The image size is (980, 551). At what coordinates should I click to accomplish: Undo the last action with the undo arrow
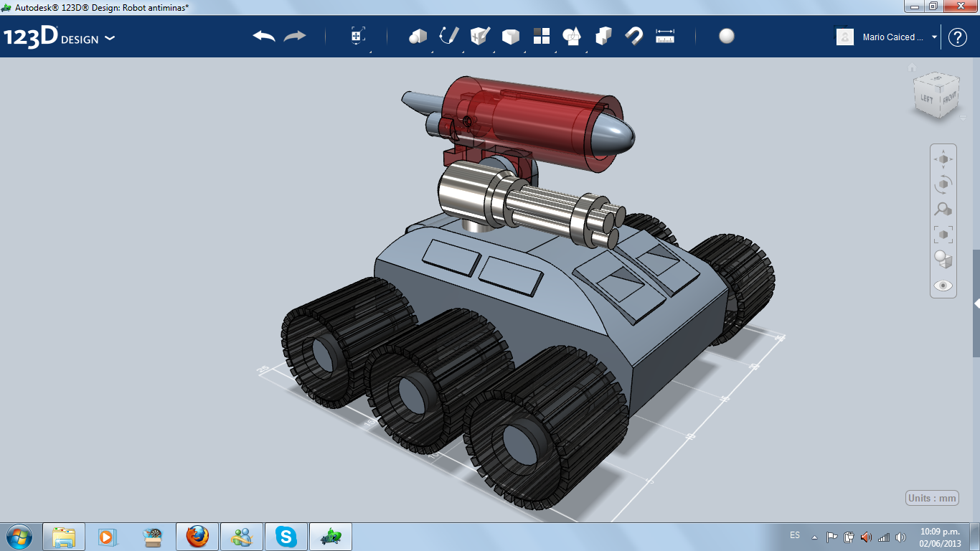264,37
